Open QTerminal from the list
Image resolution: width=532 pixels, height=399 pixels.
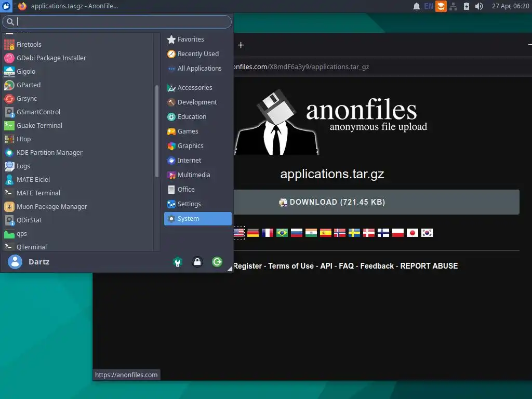tap(78, 247)
